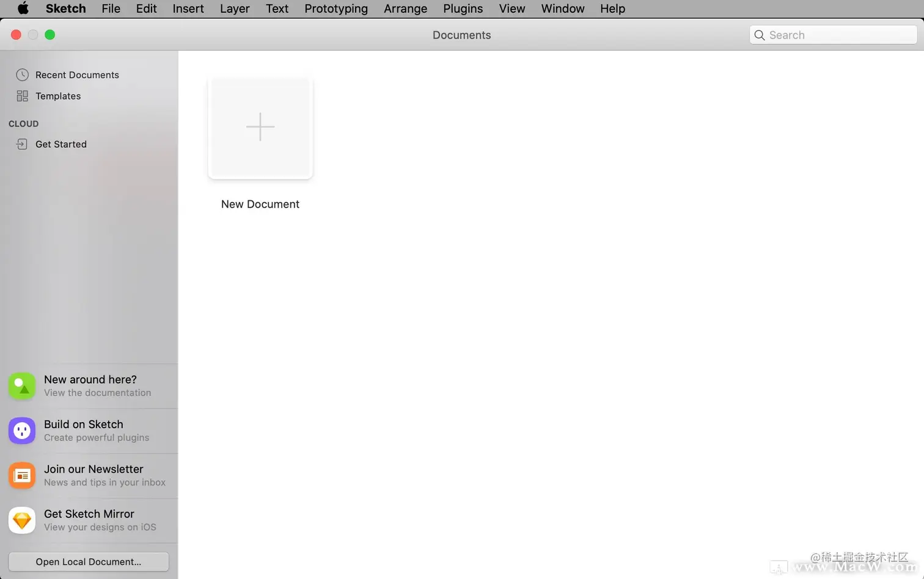This screenshot has height=579, width=924.
Task: Close the Documents window
Action: pos(16,35)
